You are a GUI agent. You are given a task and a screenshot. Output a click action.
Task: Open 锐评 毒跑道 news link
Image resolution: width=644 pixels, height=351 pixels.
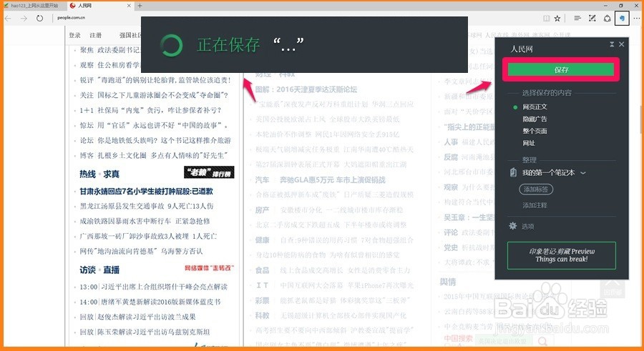[x=155, y=80]
